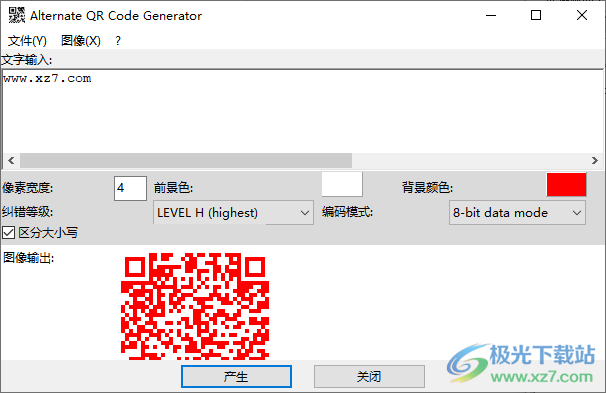Click the generated red QR code image

tap(195, 306)
